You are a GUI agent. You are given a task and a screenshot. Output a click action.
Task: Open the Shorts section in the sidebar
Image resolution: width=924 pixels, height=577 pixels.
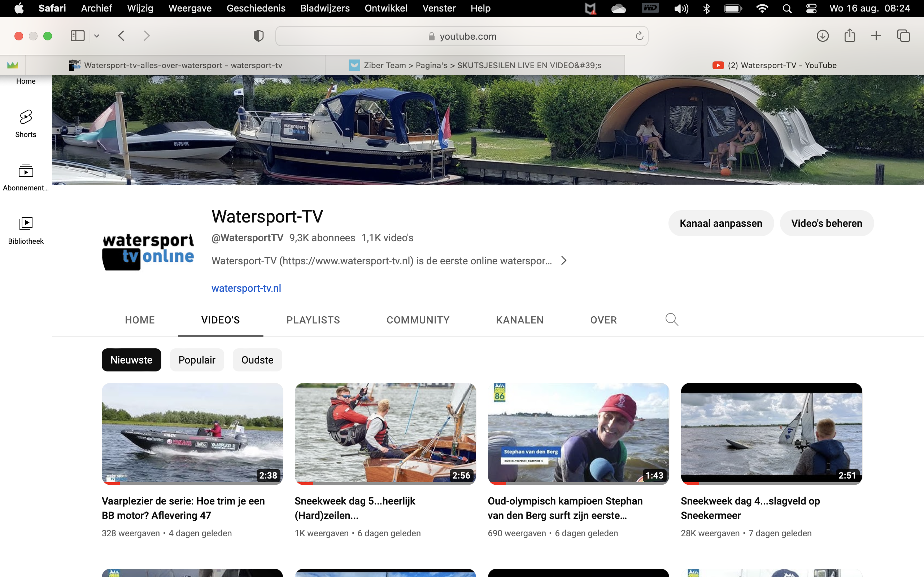click(x=25, y=122)
